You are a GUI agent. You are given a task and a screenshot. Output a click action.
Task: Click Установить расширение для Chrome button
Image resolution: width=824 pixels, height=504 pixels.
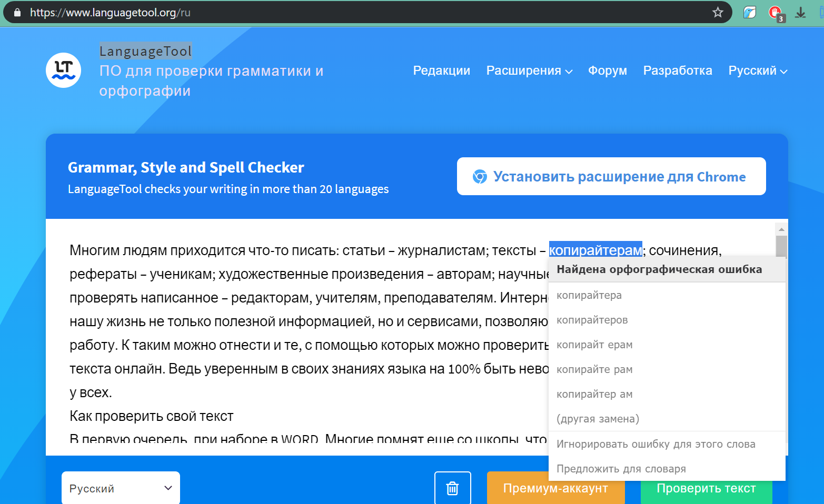click(611, 176)
